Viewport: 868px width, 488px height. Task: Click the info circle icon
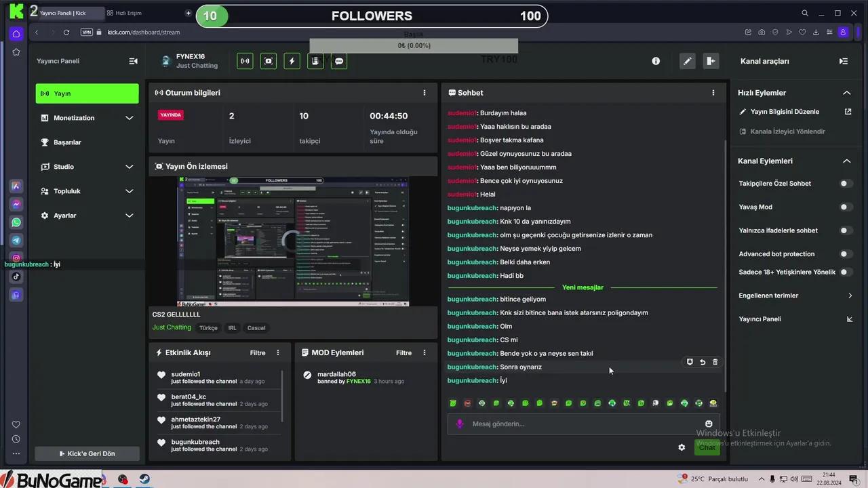pos(656,61)
